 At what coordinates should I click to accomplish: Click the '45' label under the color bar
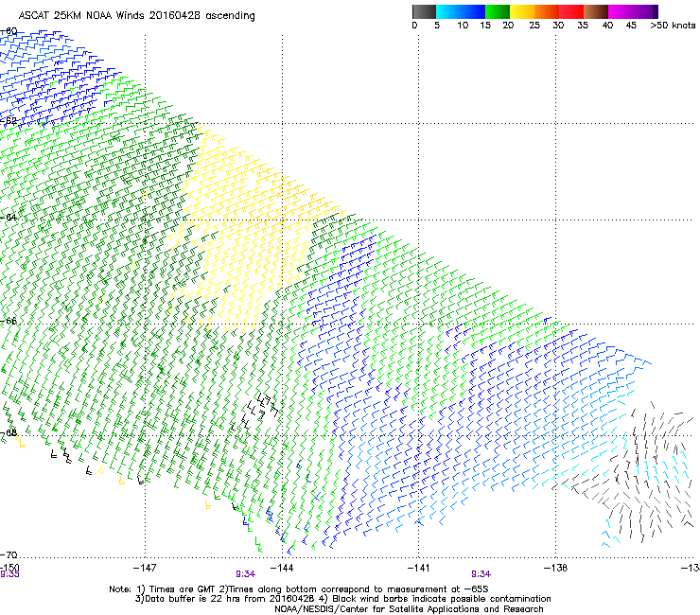[x=631, y=25]
